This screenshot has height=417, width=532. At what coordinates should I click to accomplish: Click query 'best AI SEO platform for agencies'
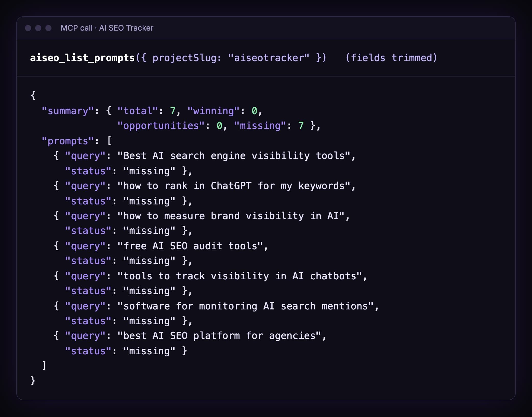click(x=219, y=336)
